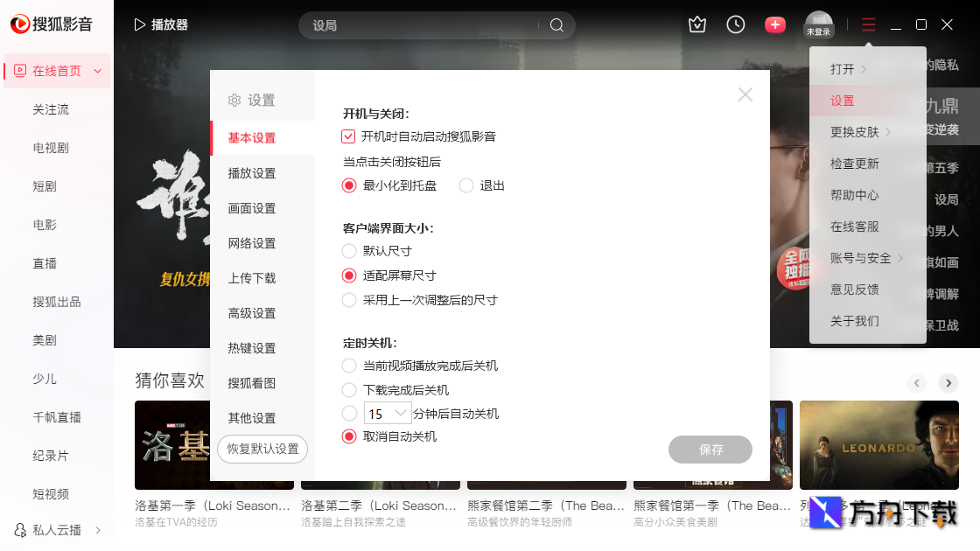Enable 当前视频播放完成后关机
The image size is (980, 551).
coord(350,367)
